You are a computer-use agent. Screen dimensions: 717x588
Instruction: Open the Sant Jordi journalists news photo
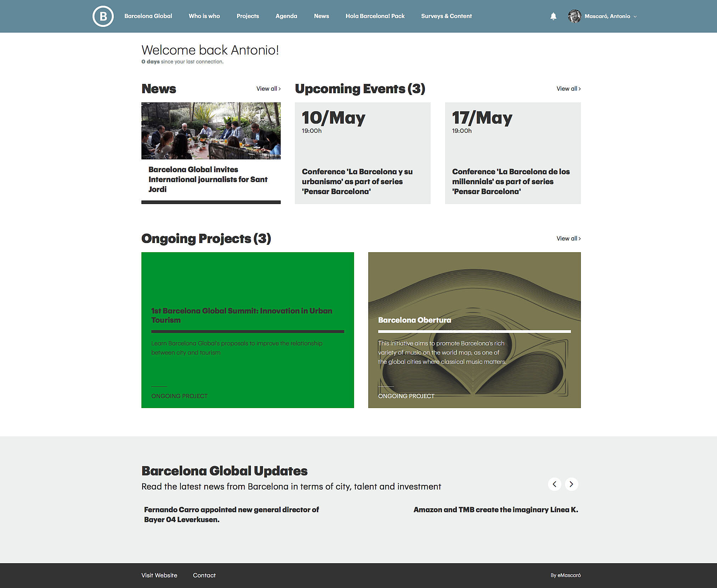[211, 131]
